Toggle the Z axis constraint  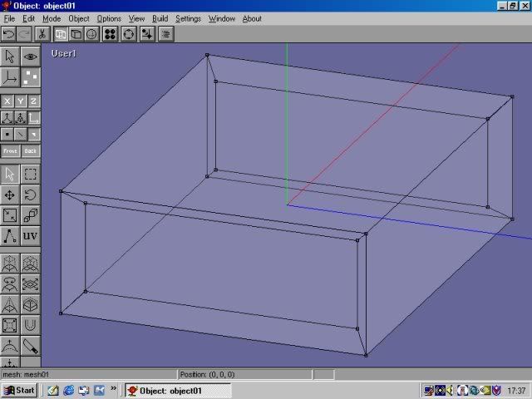[34, 101]
